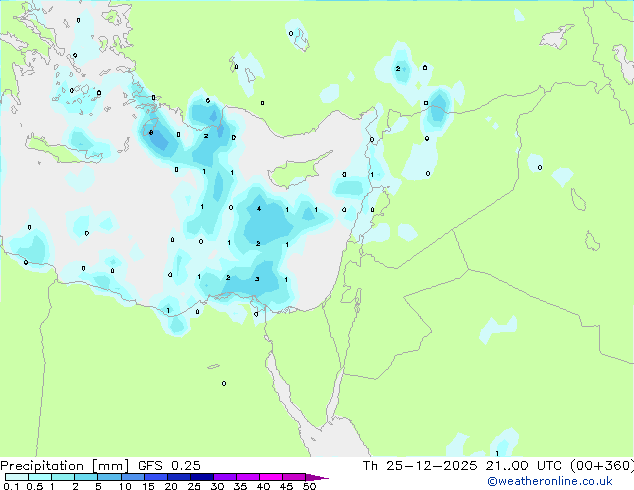This screenshot has width=634, height=490.
Task: Click the '4' precipitation value on the map
Action: point(259,209)
